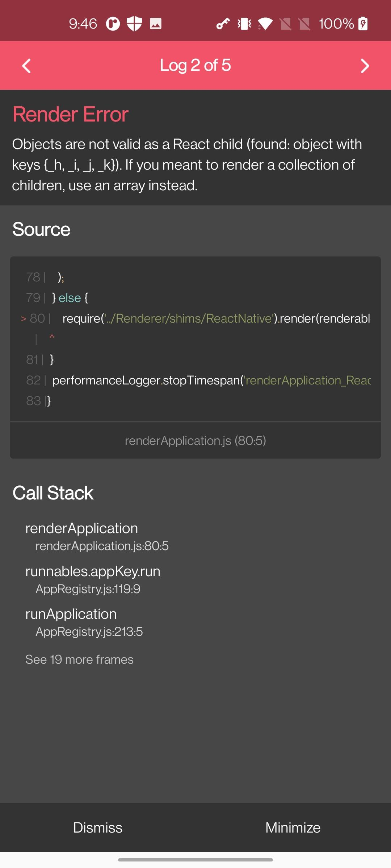Tap the shield notification icon
This screenshot has width=391, height=868.
click(134, 24)
